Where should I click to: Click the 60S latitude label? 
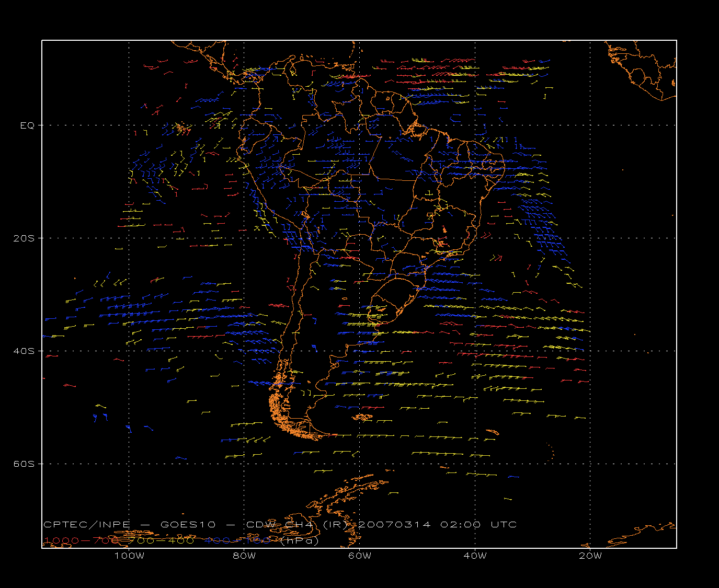(24, 464)
